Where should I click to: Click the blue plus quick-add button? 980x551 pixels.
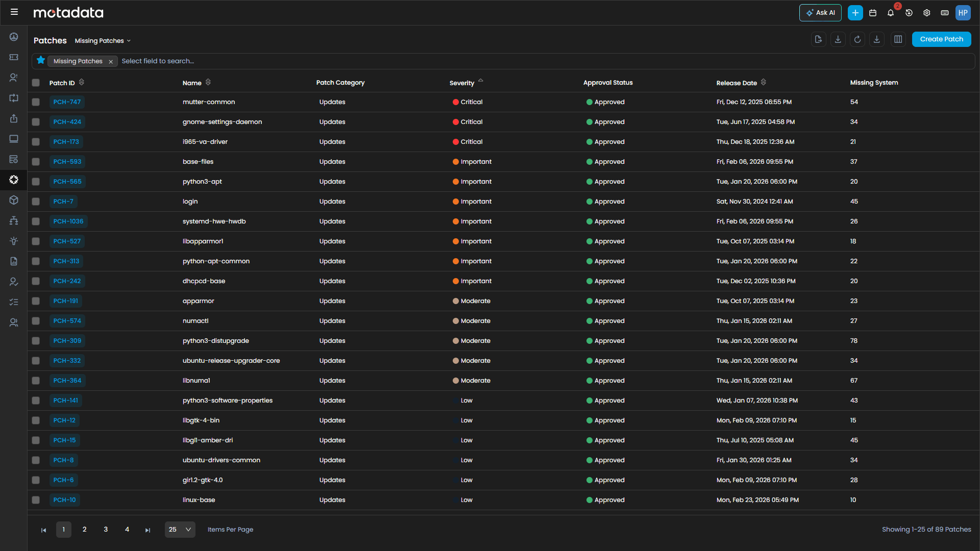tap(855, 13)
